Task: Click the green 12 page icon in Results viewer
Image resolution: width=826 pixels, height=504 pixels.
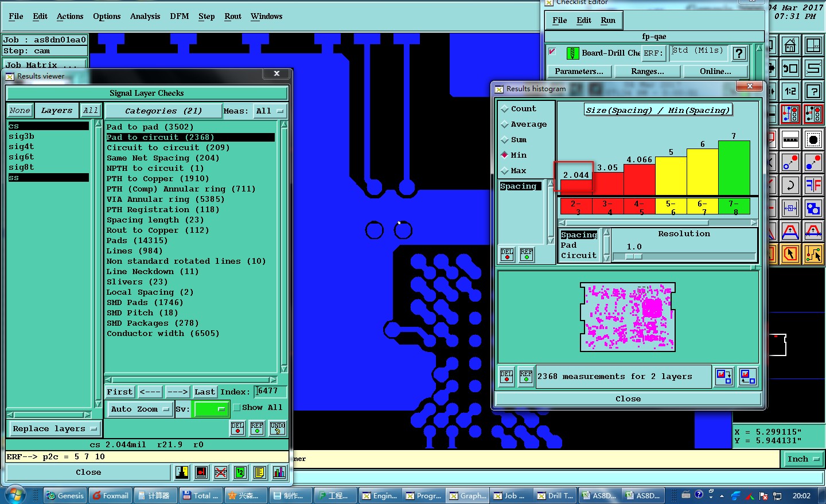Action: point(240,472)
